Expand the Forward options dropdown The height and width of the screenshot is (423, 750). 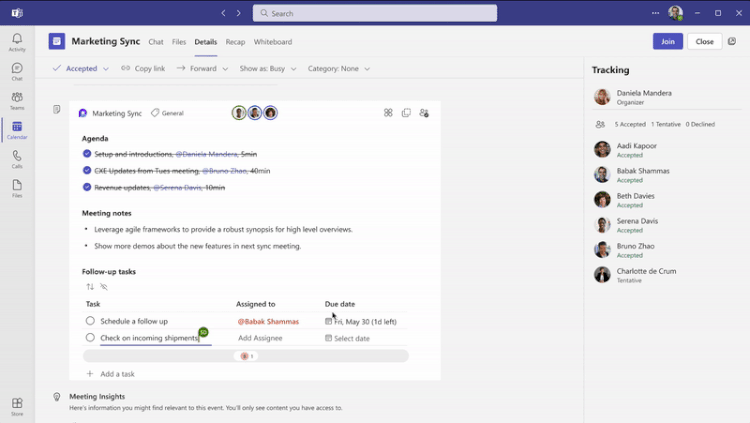pos(225,69)
